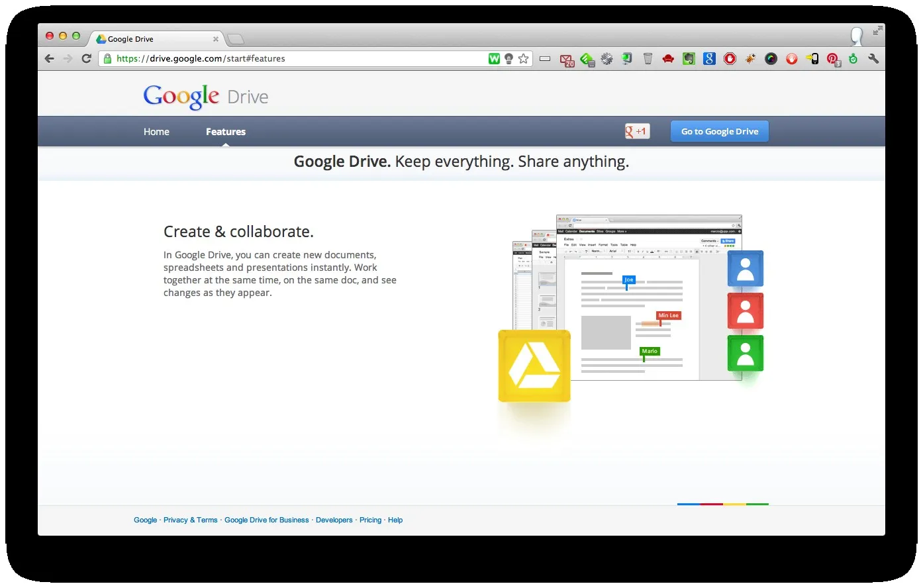Click the green feed icon next to the mail checker
This screenshot has width=923, height=588.
coord(587,60)
